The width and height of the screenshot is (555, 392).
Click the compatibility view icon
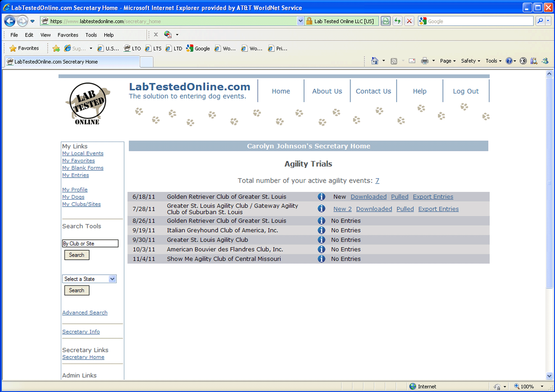[x=386, y=21]
